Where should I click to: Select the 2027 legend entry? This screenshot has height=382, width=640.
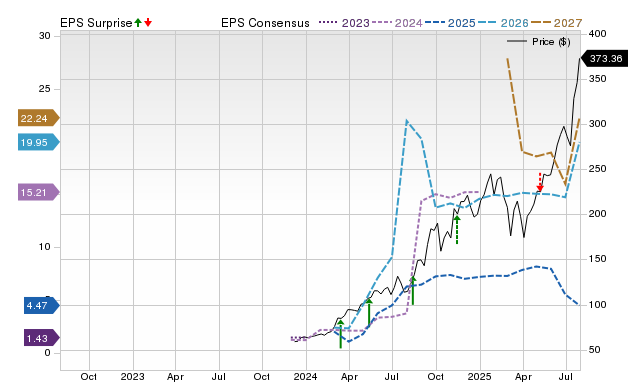click(x=556, y=23)
